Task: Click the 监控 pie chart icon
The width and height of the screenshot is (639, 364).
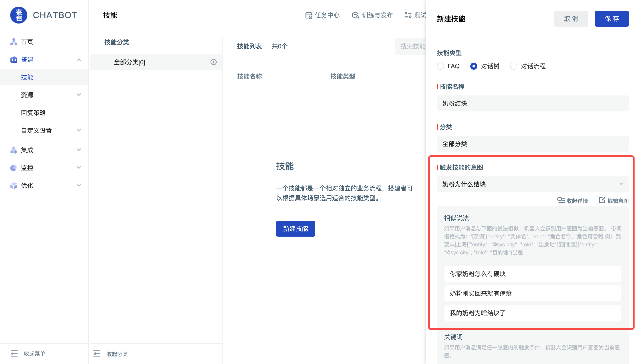Action: [14, 168]
